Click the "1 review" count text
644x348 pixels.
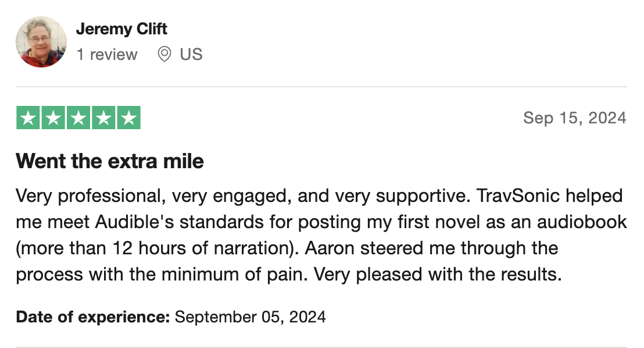(107, 55)
